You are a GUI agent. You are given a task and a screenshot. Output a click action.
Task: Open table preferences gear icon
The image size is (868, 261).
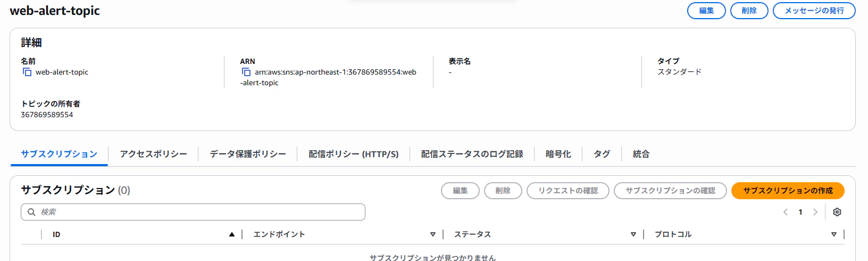(x=837, y=212)
